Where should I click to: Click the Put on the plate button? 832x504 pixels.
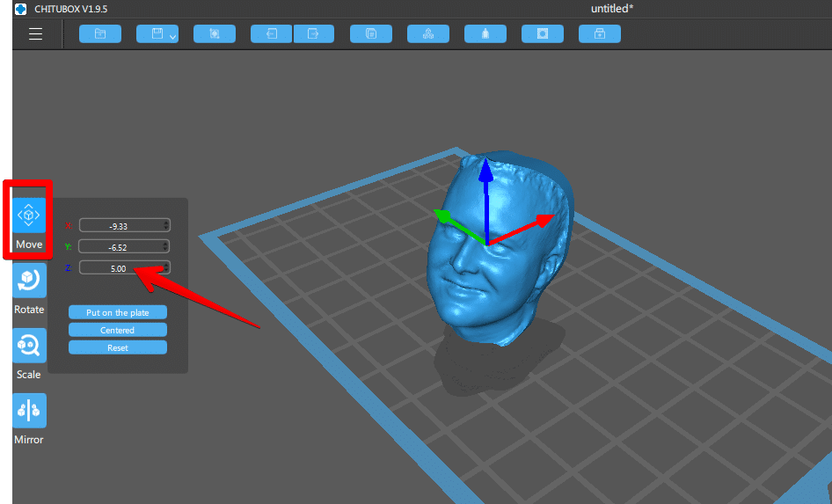click(118, 312)
